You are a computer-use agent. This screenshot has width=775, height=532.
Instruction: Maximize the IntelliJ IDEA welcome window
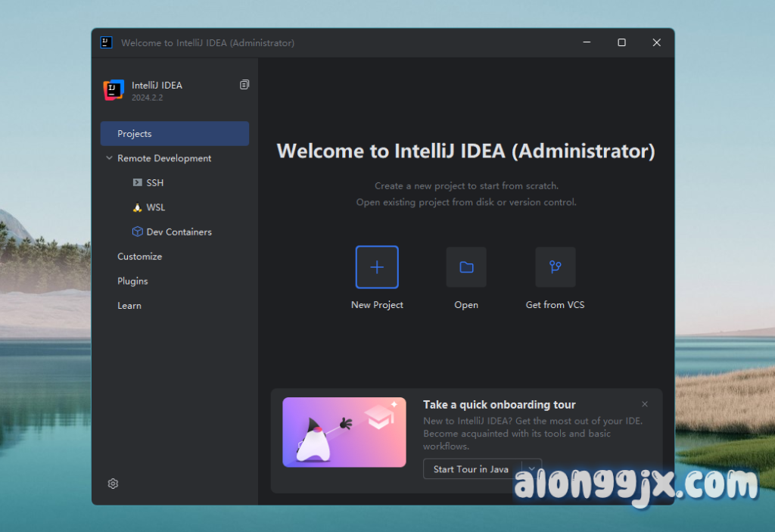pyautogui.click(x=621, y=42)
